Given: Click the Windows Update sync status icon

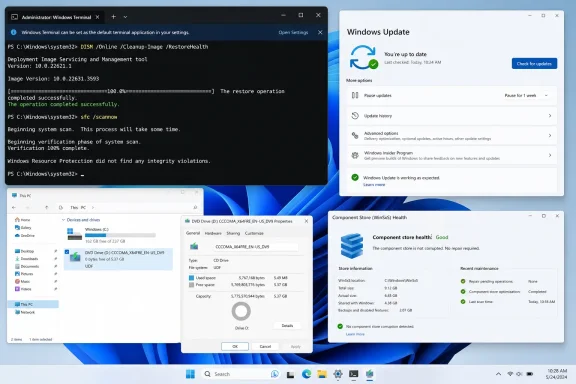Looking at the screenshot, I should 363,57.
